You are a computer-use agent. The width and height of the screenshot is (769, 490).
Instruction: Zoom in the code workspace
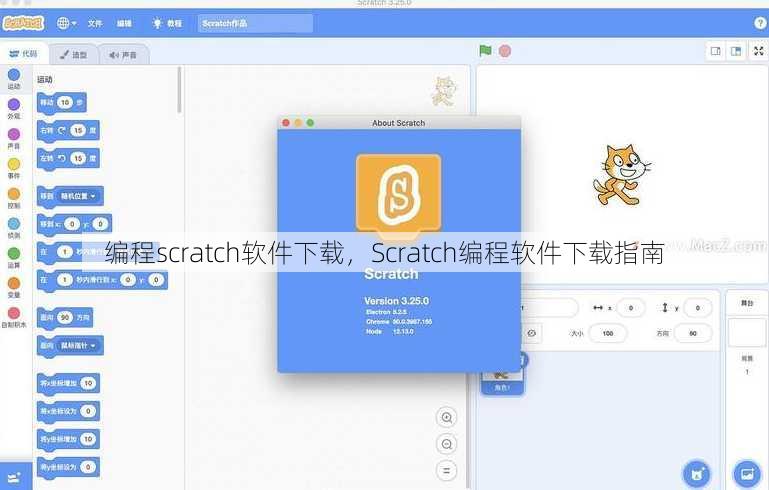446,417
